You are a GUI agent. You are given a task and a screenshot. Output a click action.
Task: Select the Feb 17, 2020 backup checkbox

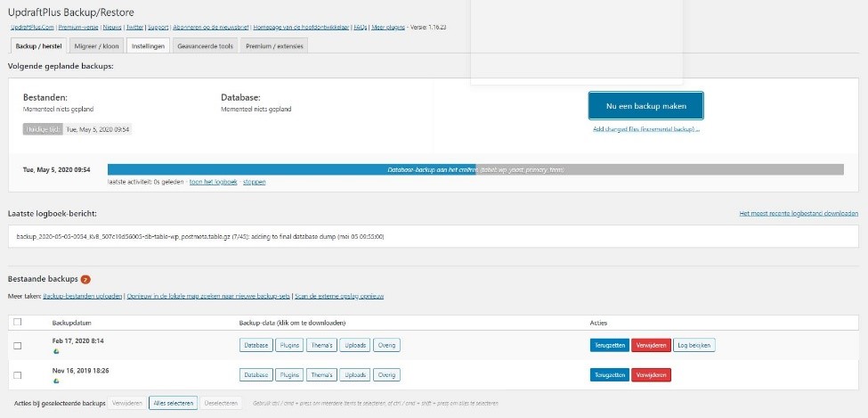point(18,346)
